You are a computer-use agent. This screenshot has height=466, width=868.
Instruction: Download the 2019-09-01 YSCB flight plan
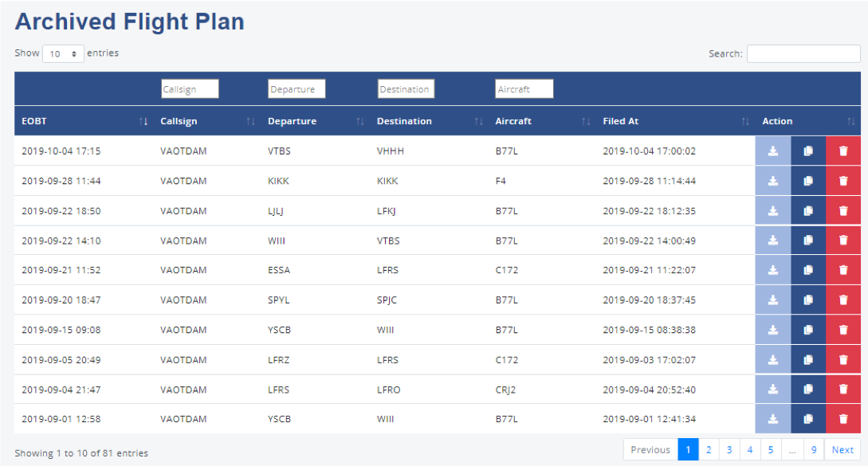click(772, 419)
